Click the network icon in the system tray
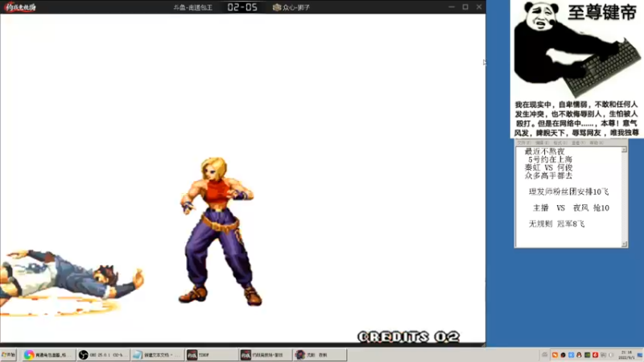The height and width of the screenshot is (362, 644). (x=603, y=355)
